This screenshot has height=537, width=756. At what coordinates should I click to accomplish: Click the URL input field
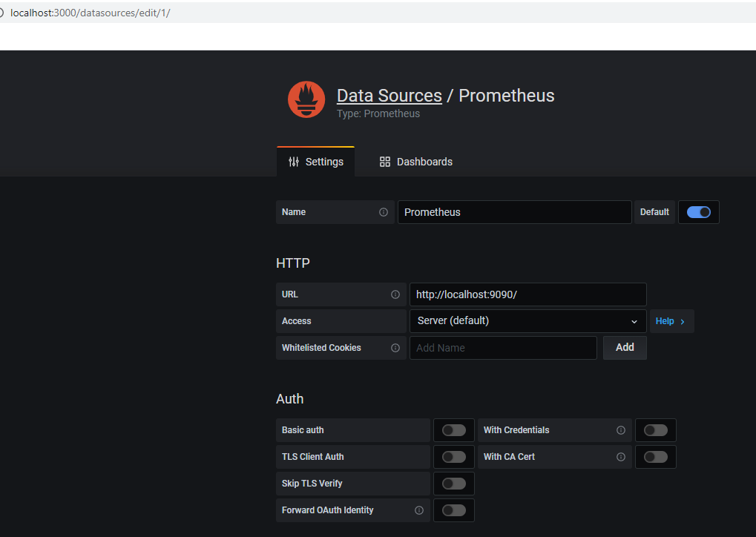tap(527, 294)
